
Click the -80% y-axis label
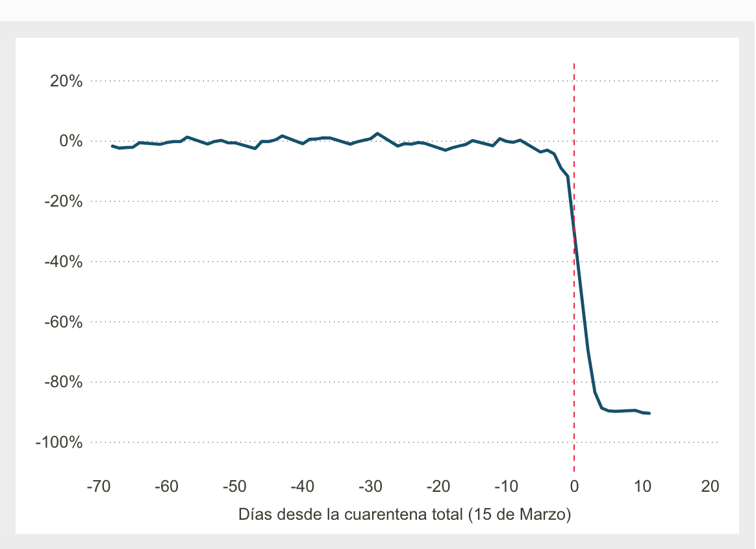point(63,382)
